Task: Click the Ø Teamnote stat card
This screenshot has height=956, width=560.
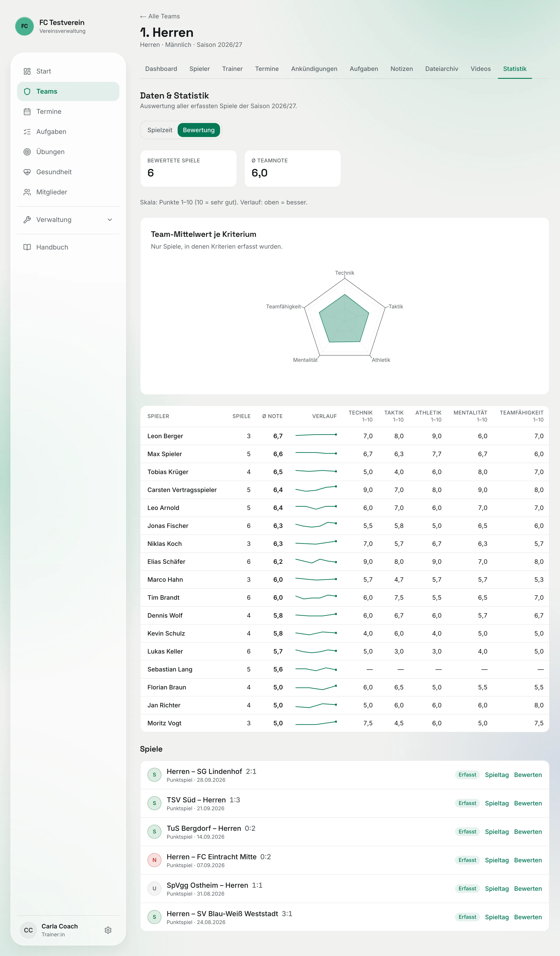Action: (293, 169)
